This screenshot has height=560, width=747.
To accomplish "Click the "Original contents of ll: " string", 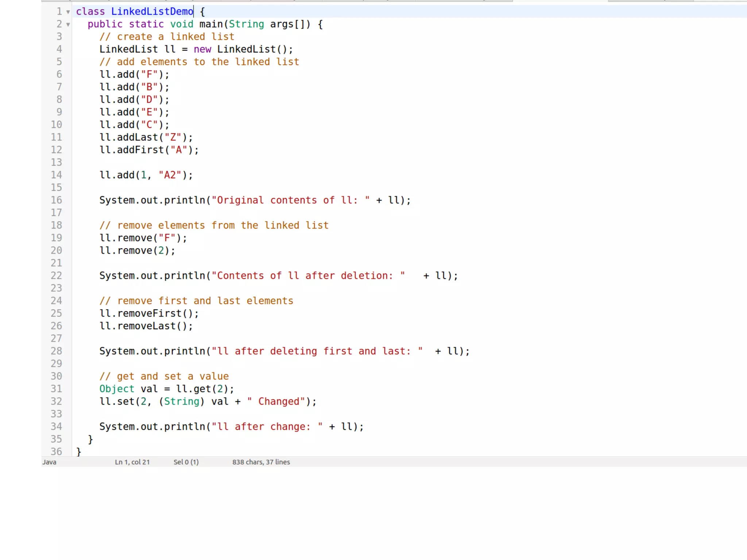I will pos(290,200).
